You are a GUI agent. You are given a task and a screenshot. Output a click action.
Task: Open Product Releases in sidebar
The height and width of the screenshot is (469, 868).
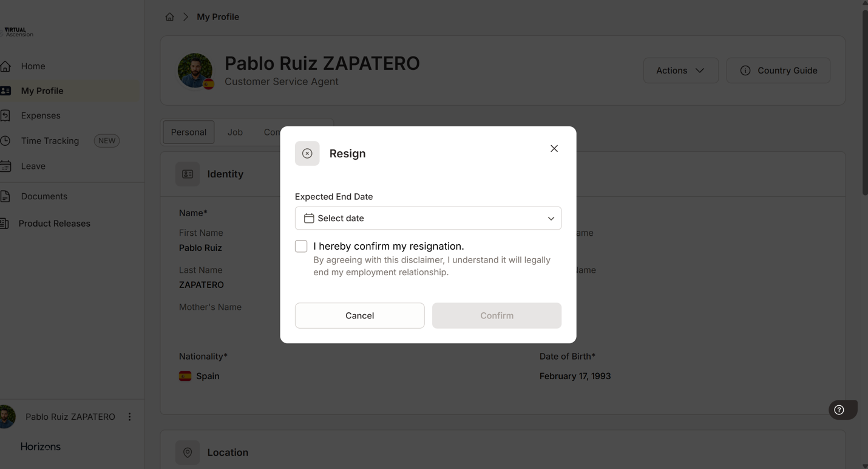tap(54, 224)
